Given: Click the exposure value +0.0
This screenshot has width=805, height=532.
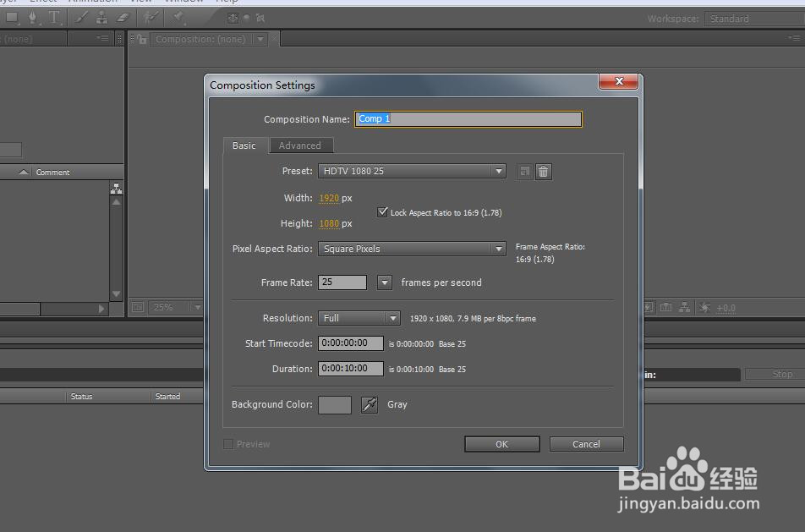Looking at the screenshot, I should (x=726, y=308).
